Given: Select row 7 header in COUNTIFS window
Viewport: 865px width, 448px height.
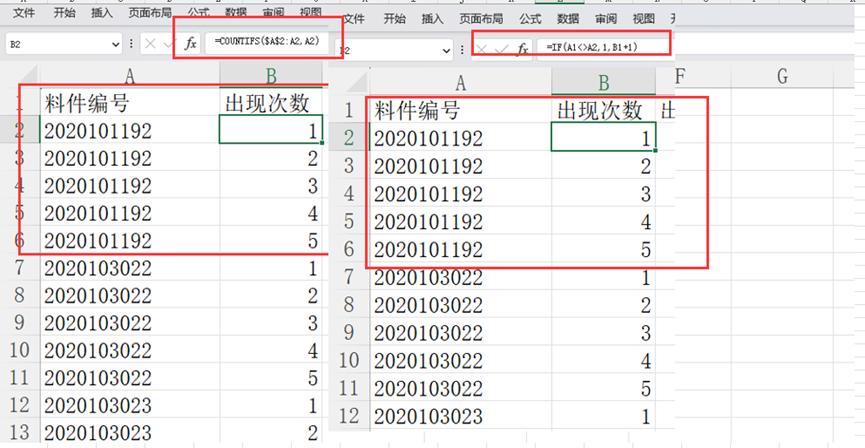Looking at the screenshot, I should tap(20, 268).
